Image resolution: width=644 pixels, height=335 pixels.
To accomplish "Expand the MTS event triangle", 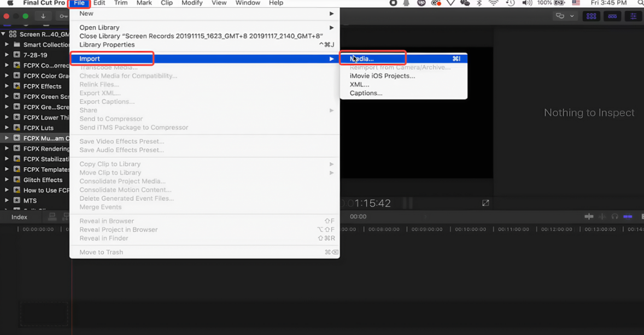I will click(x=7, y=201).
